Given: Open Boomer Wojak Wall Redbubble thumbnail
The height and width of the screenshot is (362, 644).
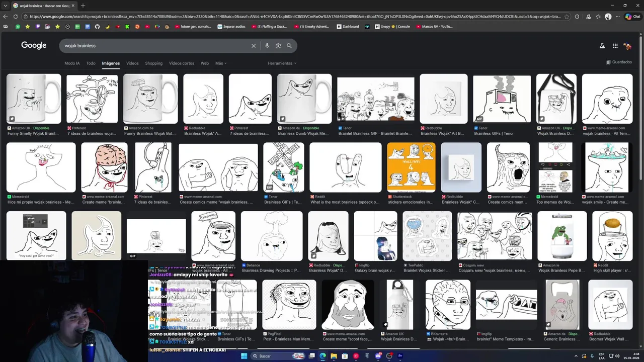Looking at the screenshot, I should 610,305.
